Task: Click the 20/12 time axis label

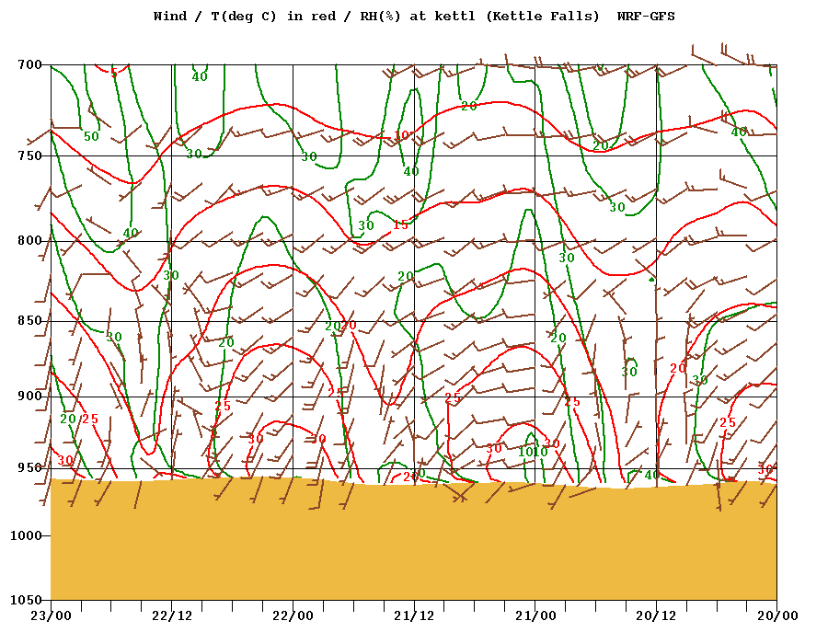Action: 656,616
